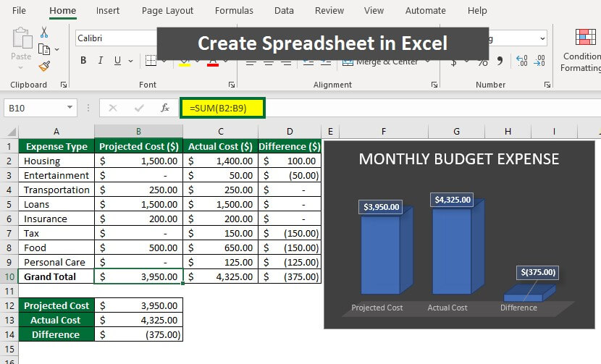Screen dimensions: 601x364
Task: Expand the Paste options arrow
Action: pos(21,68)
